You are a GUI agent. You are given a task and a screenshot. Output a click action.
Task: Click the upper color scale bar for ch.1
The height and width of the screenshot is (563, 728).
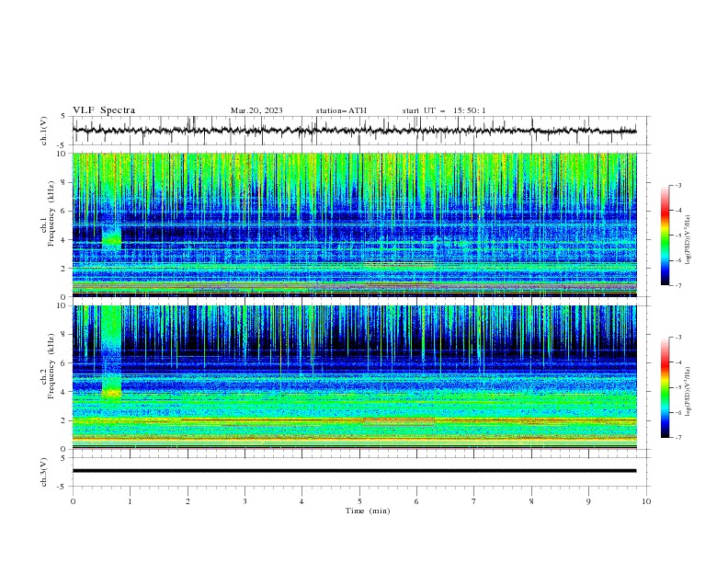[665, 236]
